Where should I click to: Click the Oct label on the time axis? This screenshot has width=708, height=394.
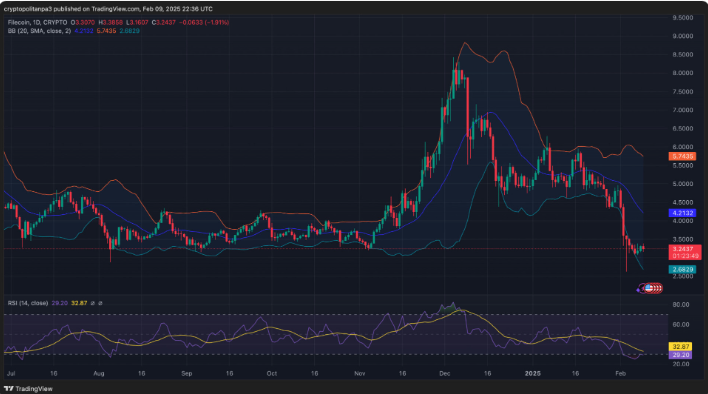click(x=271, y=374)
